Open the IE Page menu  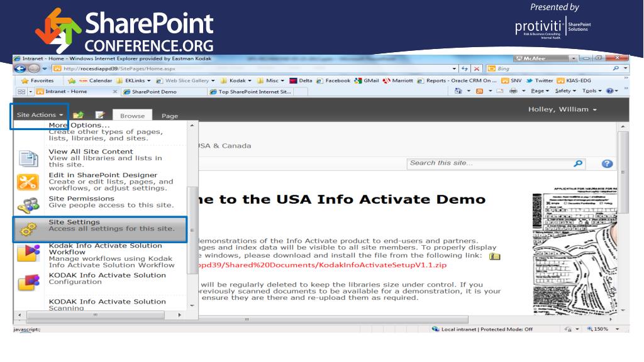click(540, 90)
